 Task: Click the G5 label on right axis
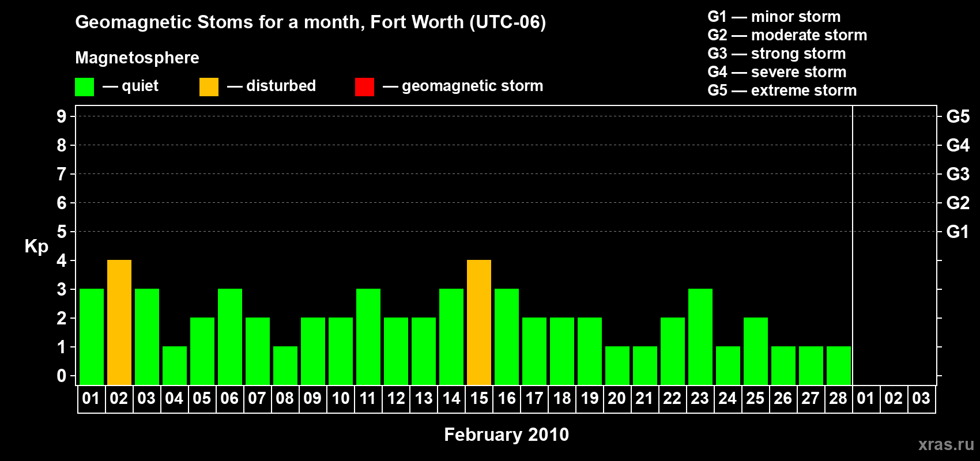click(x=958, y=116)
